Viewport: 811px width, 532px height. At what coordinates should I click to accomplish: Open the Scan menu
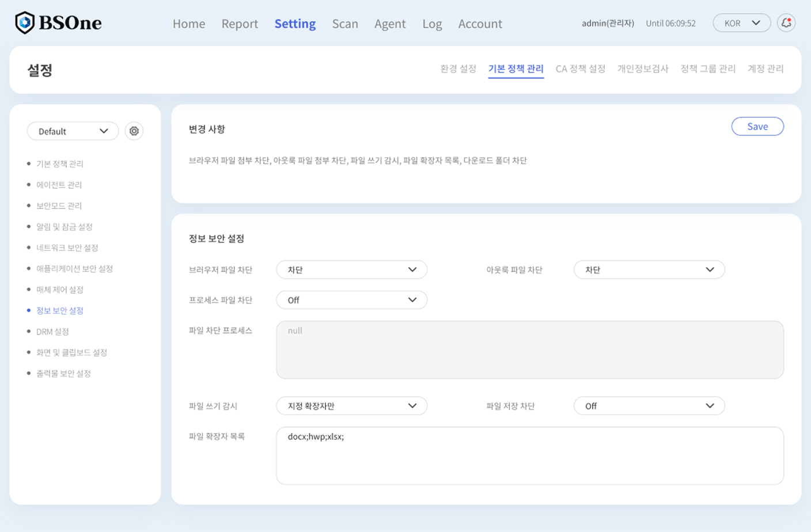pos(345,24)
